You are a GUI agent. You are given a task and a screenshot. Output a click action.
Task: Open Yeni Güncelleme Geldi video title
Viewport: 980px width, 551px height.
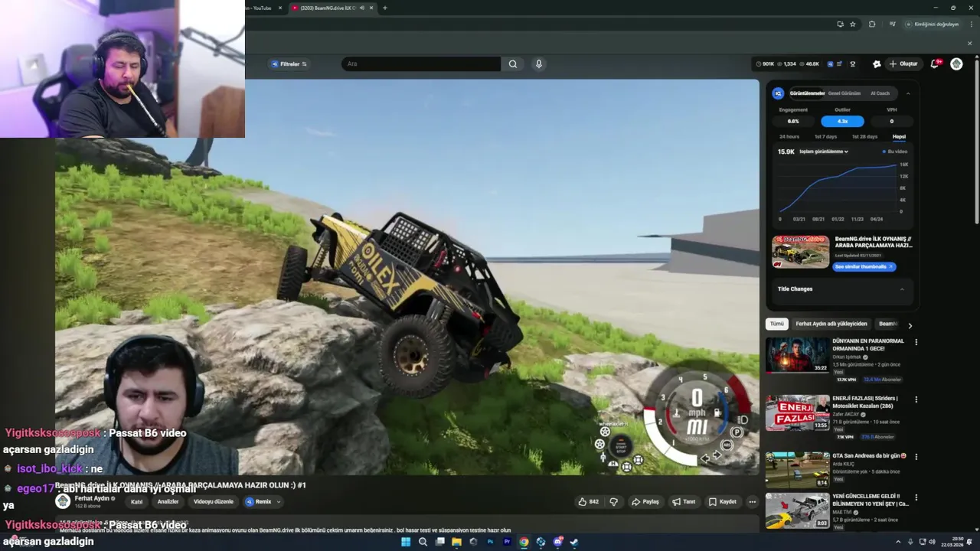tap(871, 500)
